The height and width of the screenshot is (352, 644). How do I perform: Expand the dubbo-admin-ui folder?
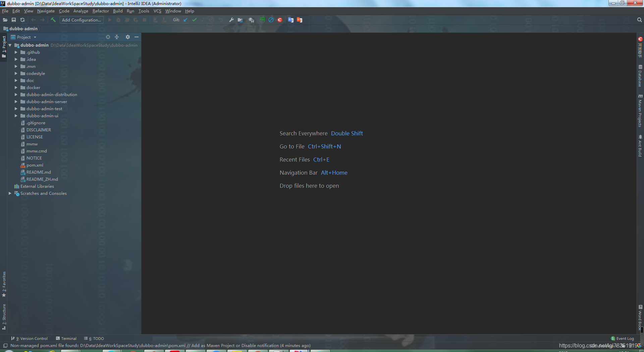(16, 116)
